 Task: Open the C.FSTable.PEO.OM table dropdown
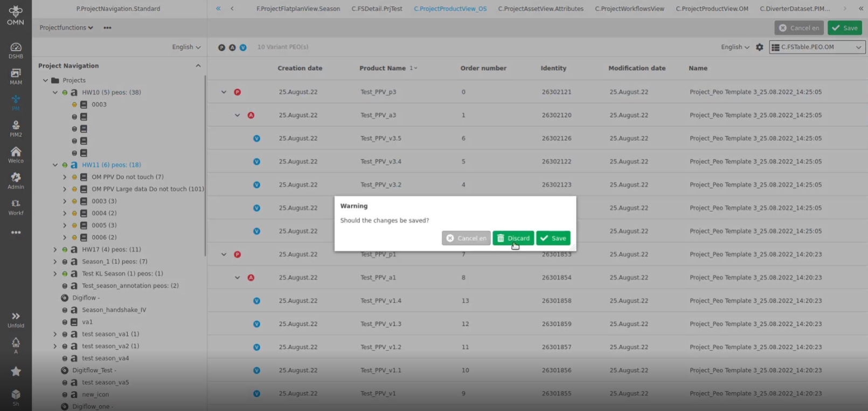(817, 47)
